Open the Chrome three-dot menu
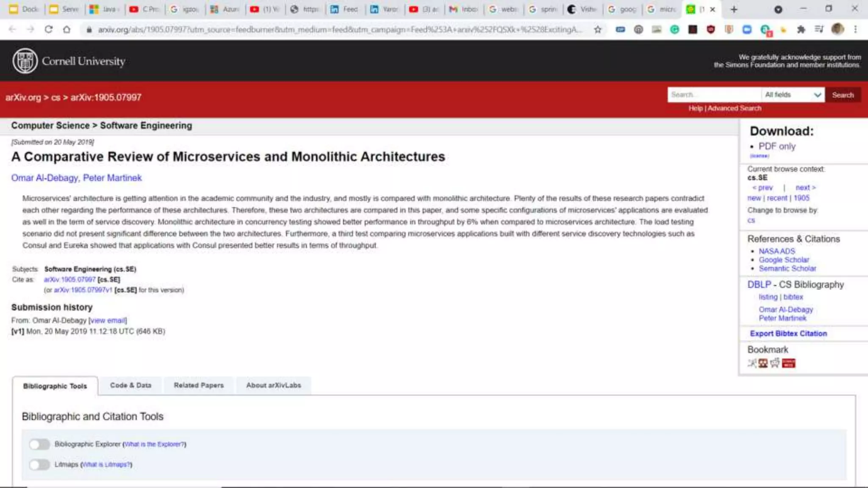 coord(855,30)
